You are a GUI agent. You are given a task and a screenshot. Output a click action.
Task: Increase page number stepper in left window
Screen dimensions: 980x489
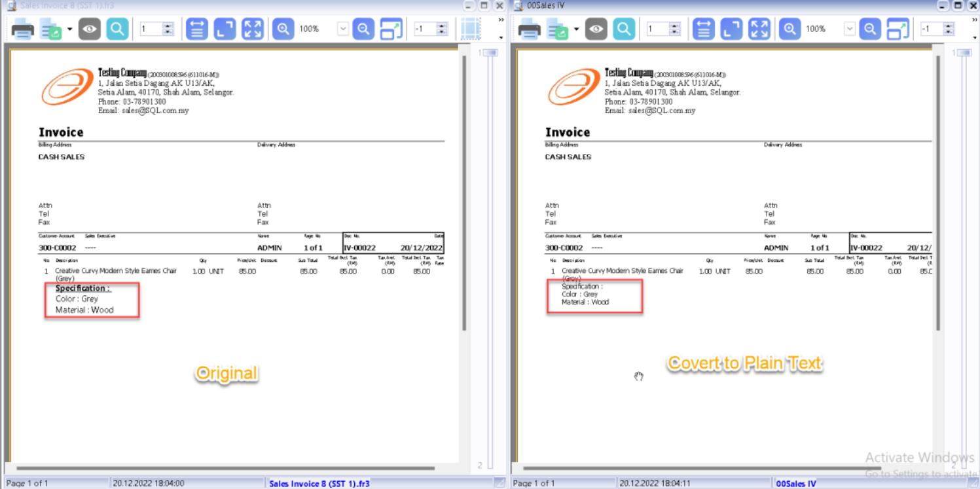[168, 26]
